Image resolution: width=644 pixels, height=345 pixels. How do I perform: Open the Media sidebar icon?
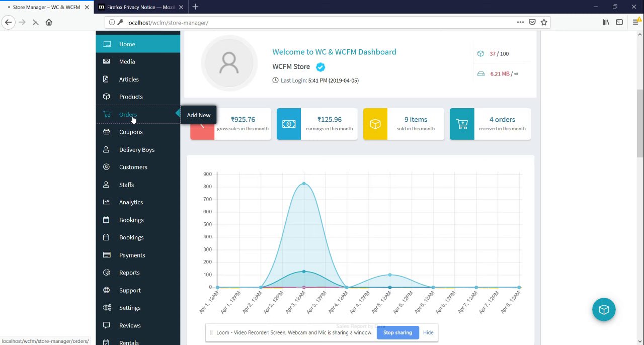[x=106, y=61]
